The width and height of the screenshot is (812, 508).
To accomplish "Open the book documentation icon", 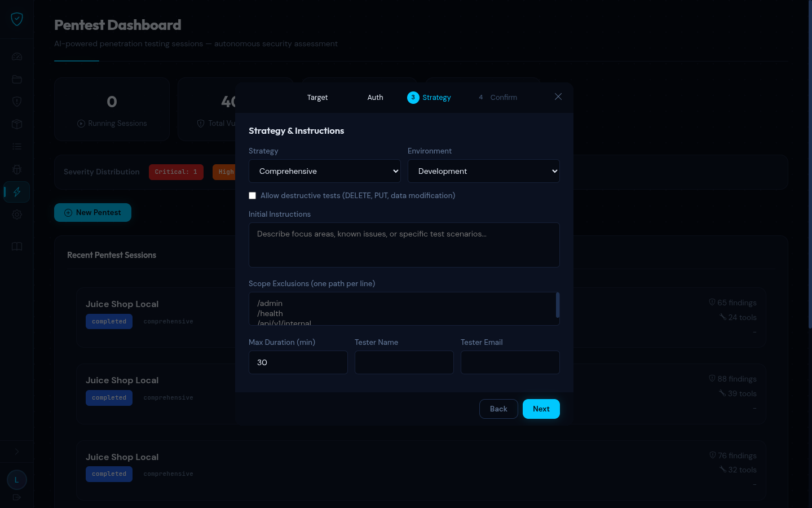I will point(17,247).
